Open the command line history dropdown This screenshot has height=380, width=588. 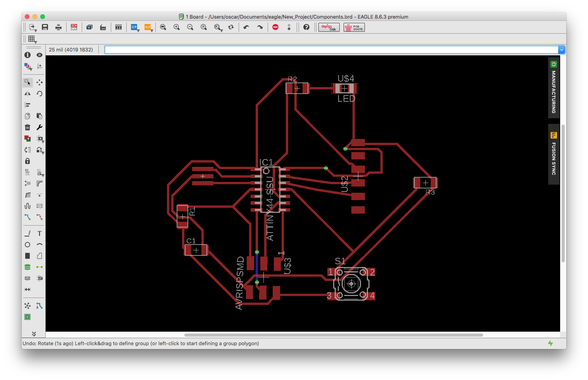point(561,50)
